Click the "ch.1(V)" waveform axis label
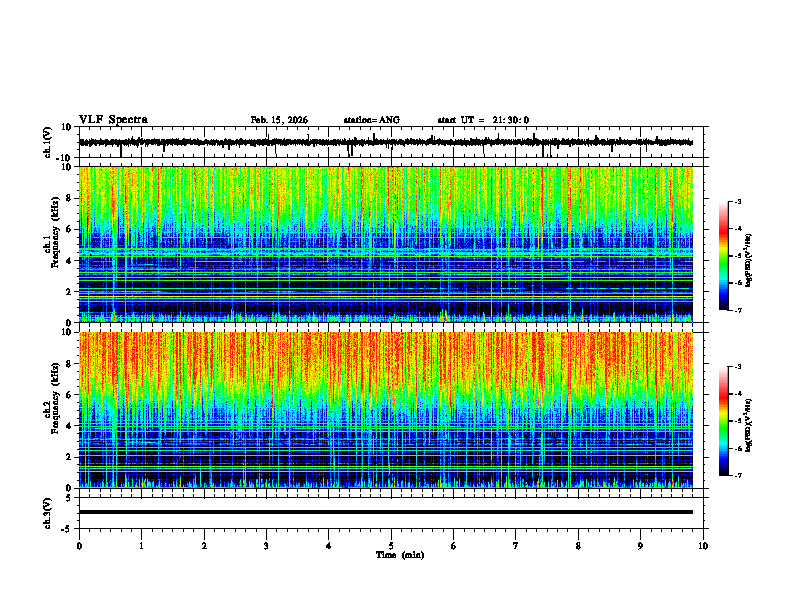 point(47,142)
